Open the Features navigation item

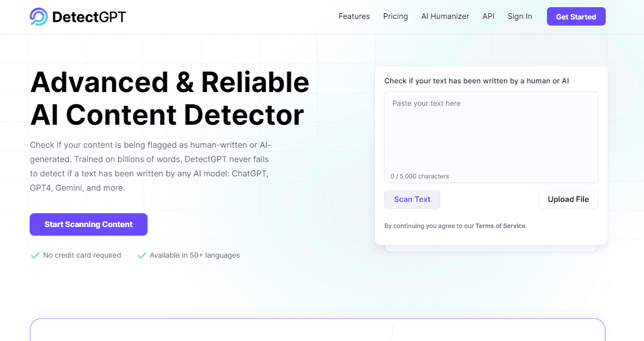point(354,16)
